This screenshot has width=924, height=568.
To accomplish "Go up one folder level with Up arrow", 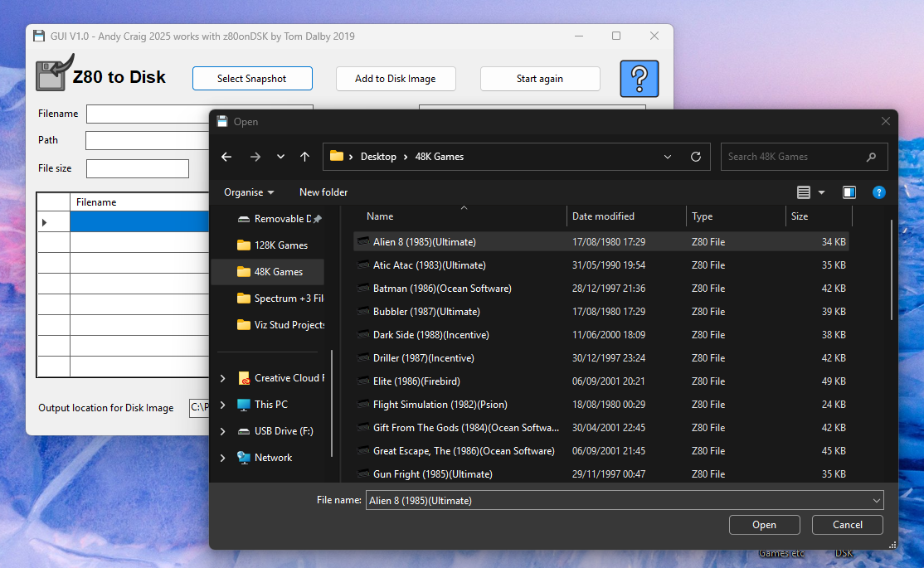I will [304, 157].
